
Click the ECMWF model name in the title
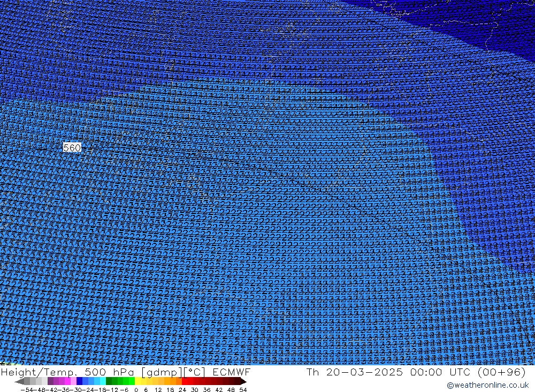tap(231, 372)
